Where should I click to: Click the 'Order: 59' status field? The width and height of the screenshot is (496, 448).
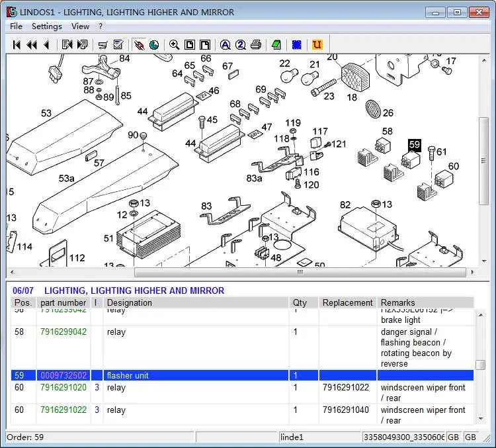(x=100, y=437)
